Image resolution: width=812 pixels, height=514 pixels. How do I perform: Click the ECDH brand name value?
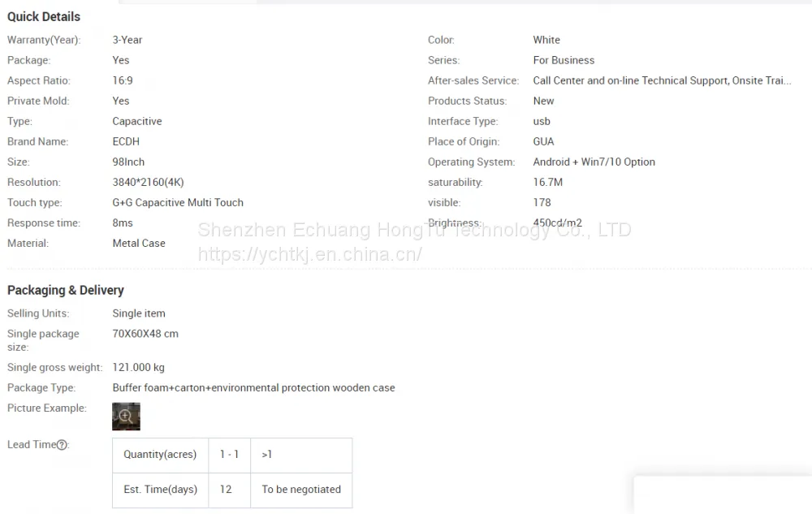126,141
